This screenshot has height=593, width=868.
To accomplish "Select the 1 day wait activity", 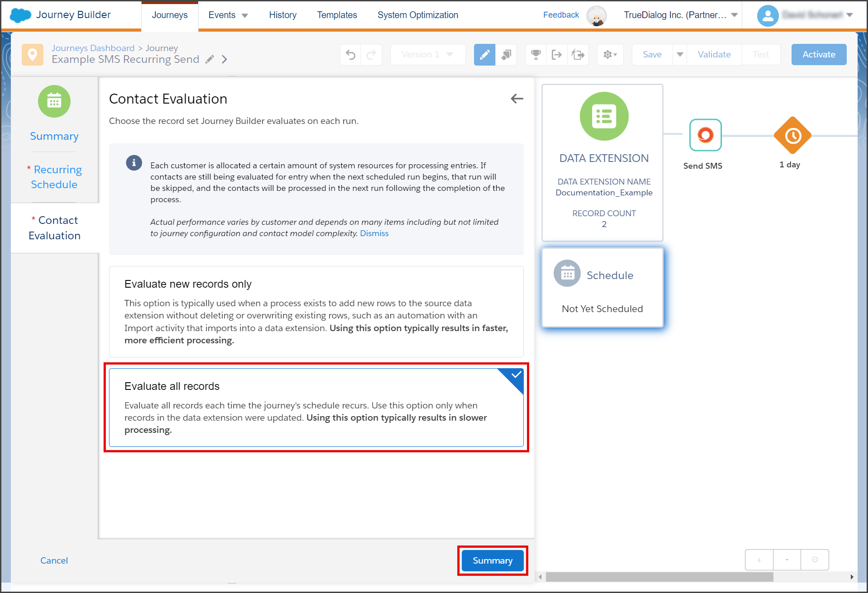I will 792,135.
